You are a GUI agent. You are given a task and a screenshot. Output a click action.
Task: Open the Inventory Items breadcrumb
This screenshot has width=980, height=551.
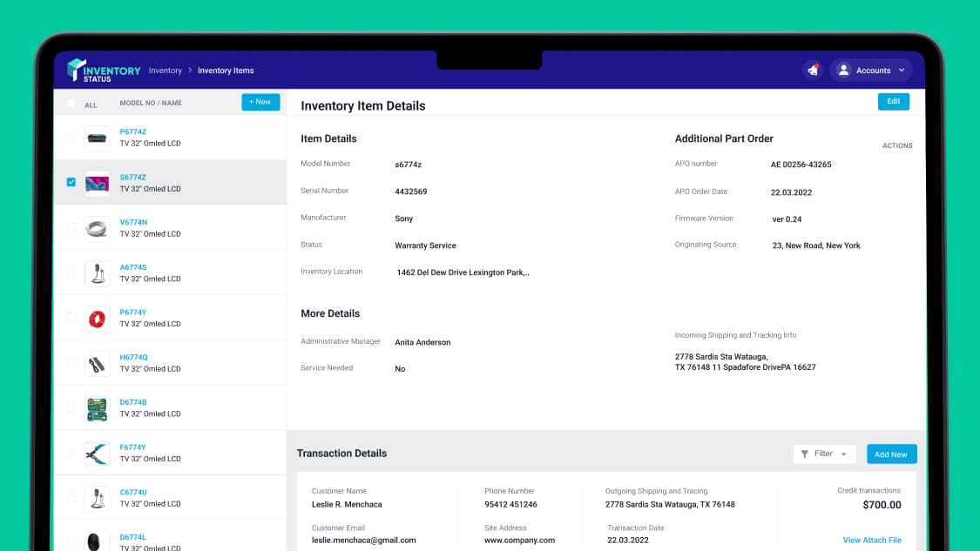point(226,71)
